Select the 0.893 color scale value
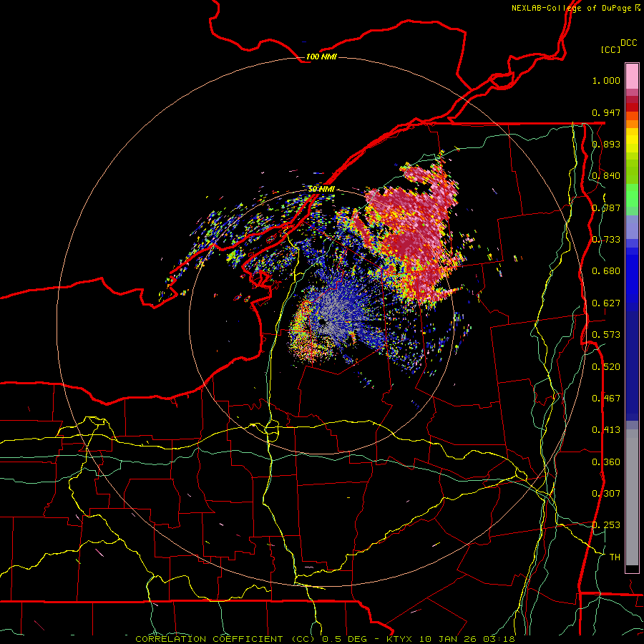644x644 pixels. [x=606, y=144]
